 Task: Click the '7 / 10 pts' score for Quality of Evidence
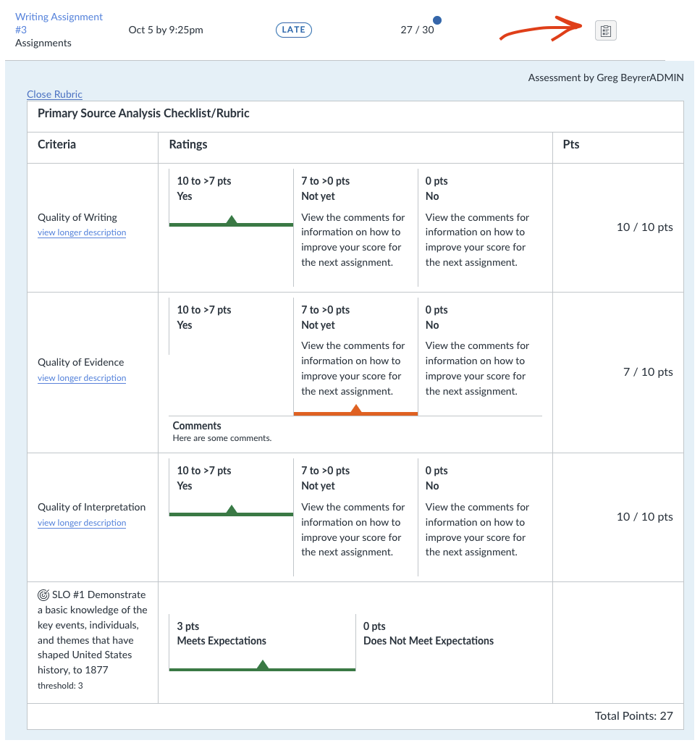coord(648,372)
